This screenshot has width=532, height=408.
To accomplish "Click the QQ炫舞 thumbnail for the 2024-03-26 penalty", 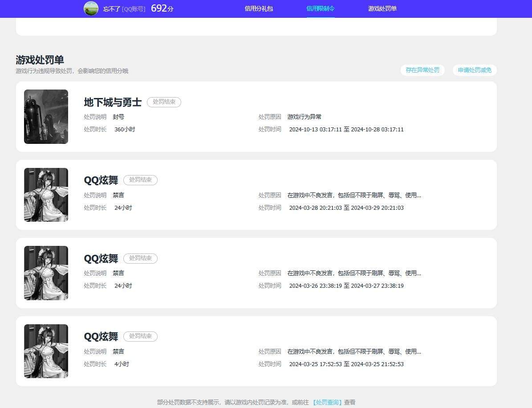I will pos(46,273).
